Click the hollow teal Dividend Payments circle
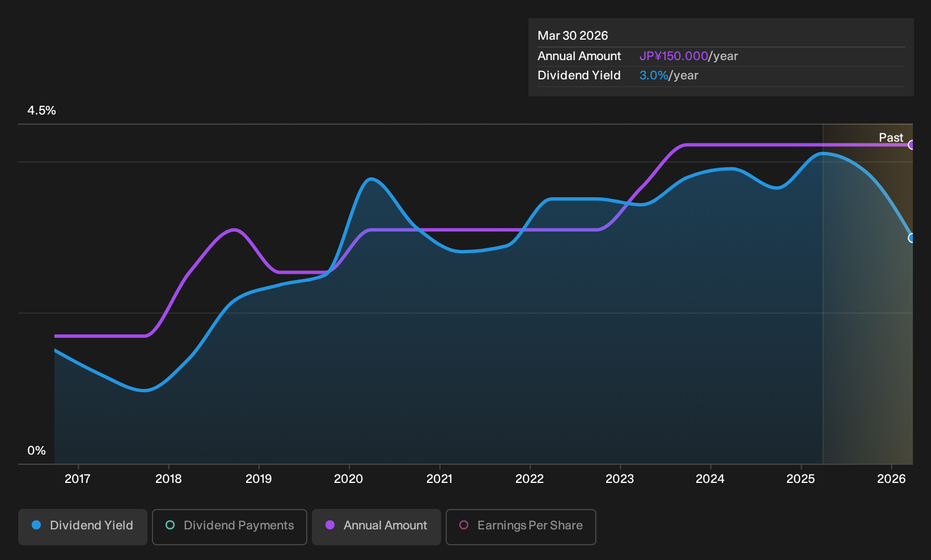Image resolution: width=931 pixels, height=560 pixels. 170,525
